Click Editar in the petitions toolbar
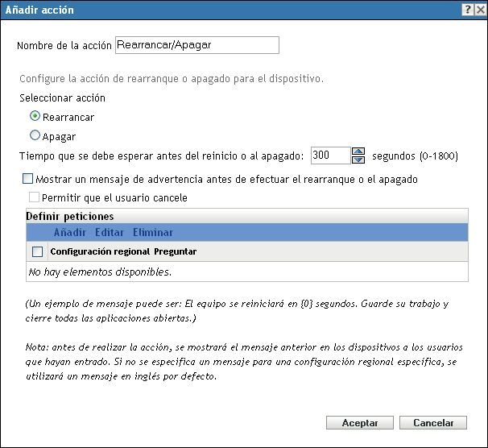488x448 pixels. [110, 233]
